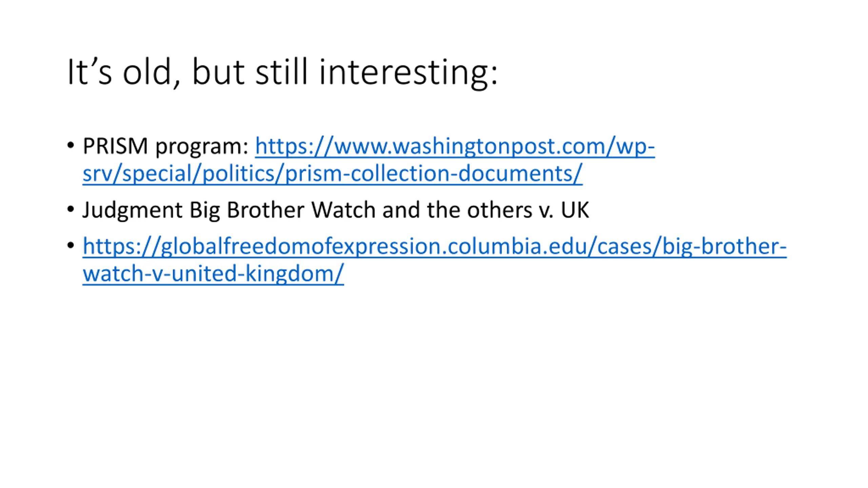This screenshot has height=488, width=868.
Task: Open the washingtonpost.com PRISM link
Action: click(x=455, y=147)
